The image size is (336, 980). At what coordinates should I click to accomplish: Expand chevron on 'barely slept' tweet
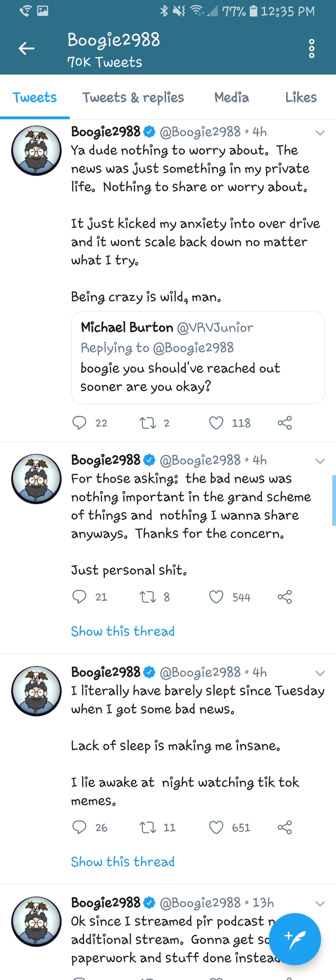(x=320, y=673)
